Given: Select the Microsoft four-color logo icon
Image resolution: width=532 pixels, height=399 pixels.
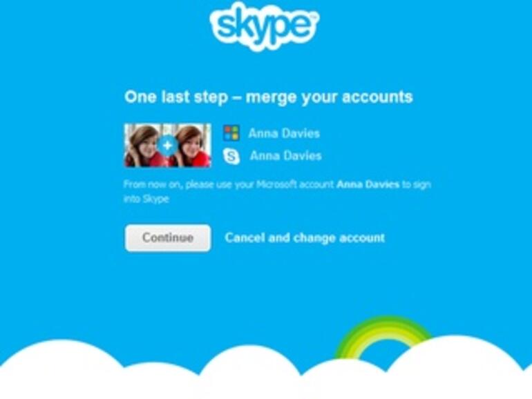Looking at the screenshot, I should 231,133.
